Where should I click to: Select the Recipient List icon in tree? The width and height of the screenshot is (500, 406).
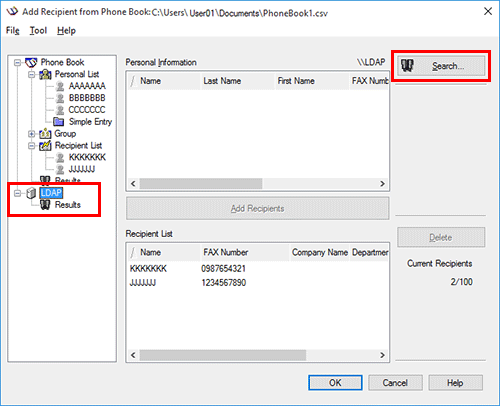click(45, 146)
